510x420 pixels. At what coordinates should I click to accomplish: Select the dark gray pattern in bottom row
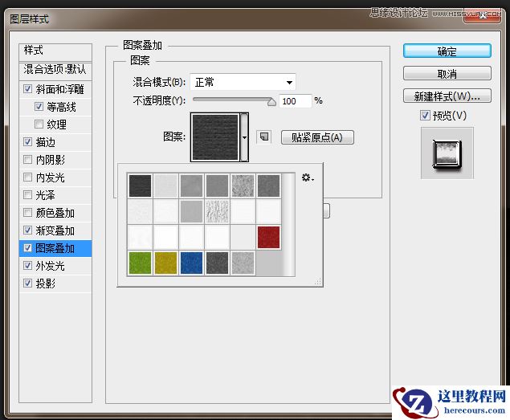(217, 263)
